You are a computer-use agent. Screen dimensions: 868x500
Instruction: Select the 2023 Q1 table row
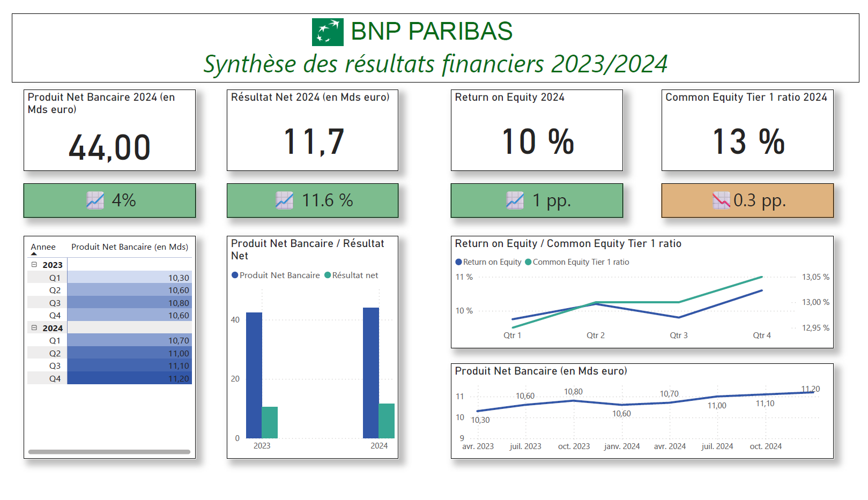coord(109,278)
